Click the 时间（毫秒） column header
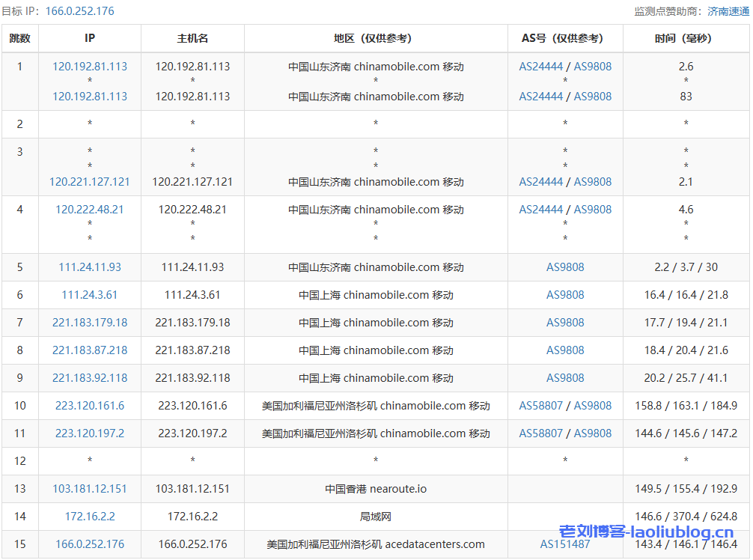Screen dimensions: 753x560 (x=686, y=38)
